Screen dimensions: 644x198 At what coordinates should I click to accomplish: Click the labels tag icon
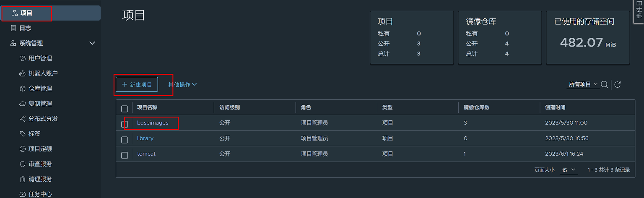tap(23, 134)
